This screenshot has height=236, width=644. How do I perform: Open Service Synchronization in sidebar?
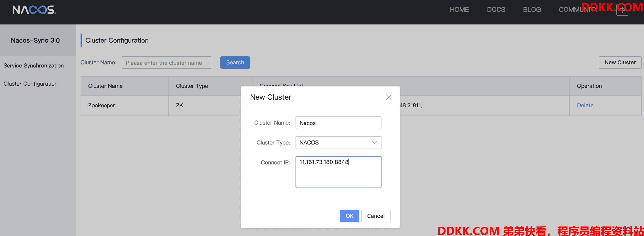(33, 66)
